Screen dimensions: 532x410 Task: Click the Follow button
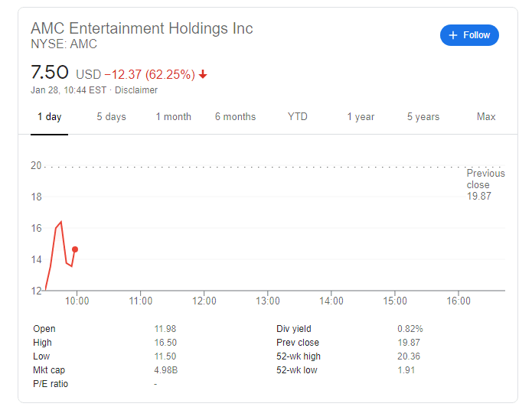[469, 35]
